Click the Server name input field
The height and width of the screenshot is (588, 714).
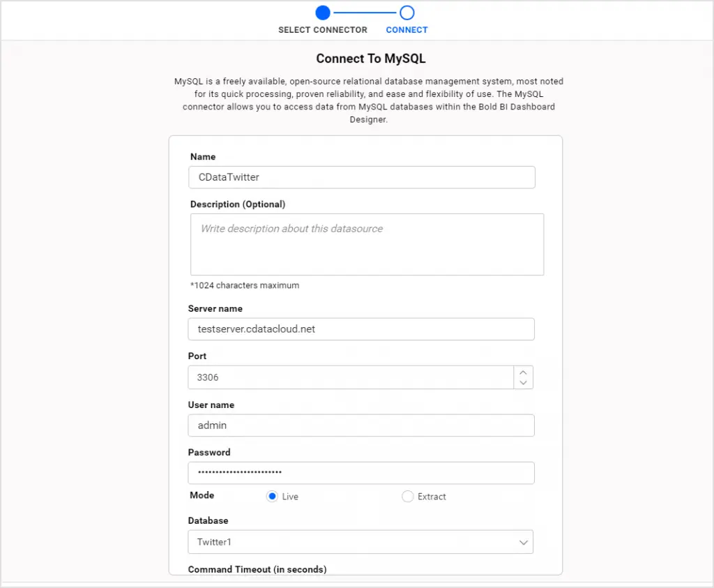(x=360, y=329)
